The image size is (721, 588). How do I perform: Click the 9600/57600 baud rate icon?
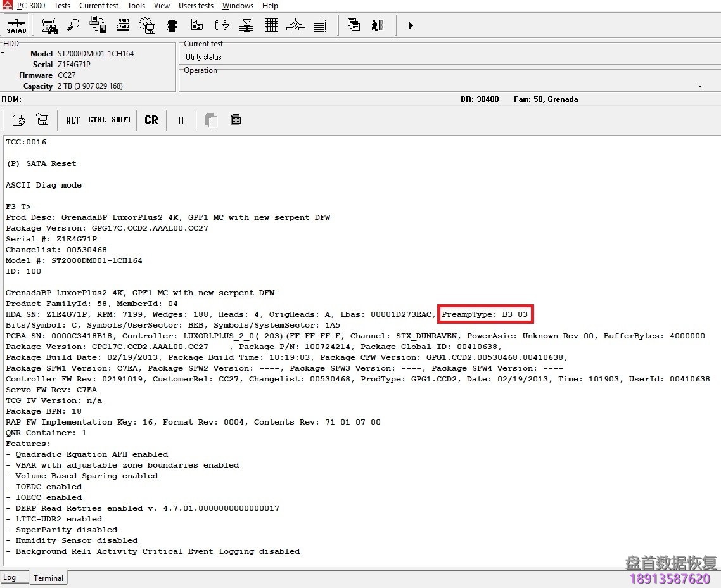pyautogui.click(x=123, y=25)
